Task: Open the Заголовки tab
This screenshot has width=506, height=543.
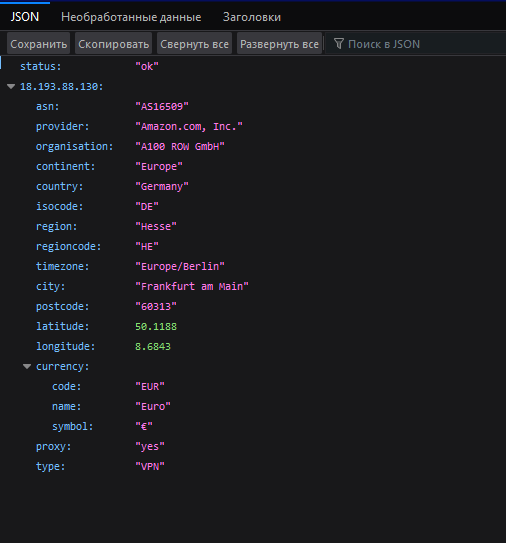Action: 252,17
